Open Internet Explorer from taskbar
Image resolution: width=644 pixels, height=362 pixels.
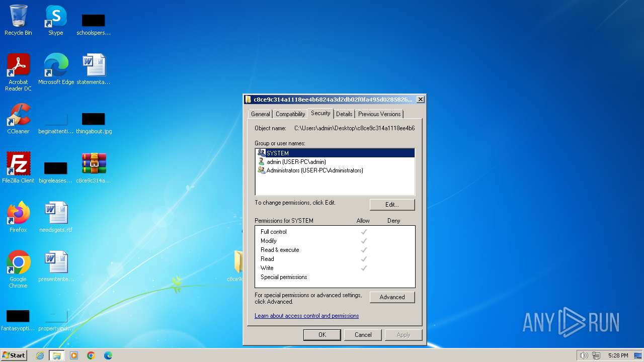[x=40, y=355]
